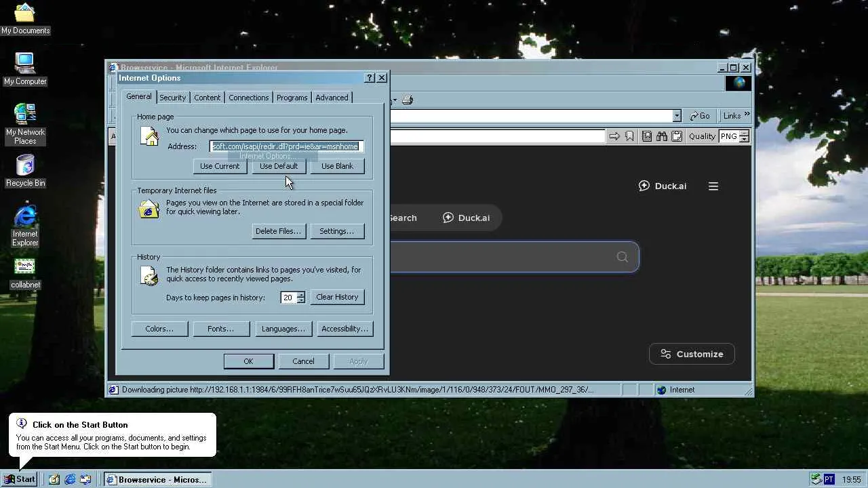The width and height of the screenshot is (868, 488).
Task: Click the Use Blank button
Action: point(337,166)
